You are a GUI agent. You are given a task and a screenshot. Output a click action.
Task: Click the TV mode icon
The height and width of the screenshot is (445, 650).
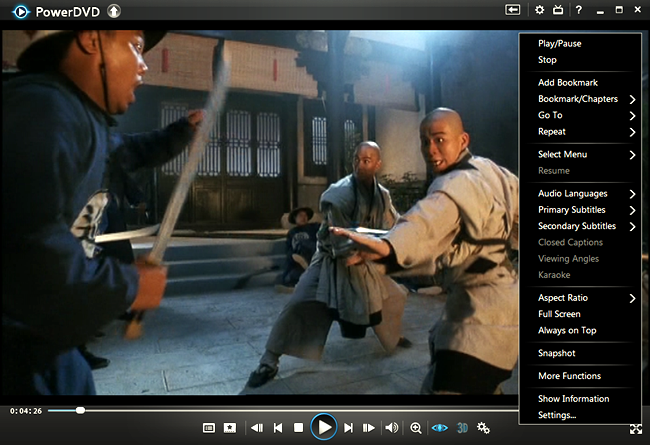(558, 10)
